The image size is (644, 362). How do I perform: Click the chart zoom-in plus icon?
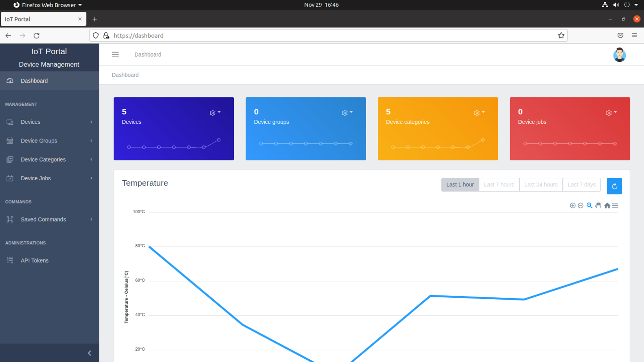pyautogui.click(x=573, y=205)
